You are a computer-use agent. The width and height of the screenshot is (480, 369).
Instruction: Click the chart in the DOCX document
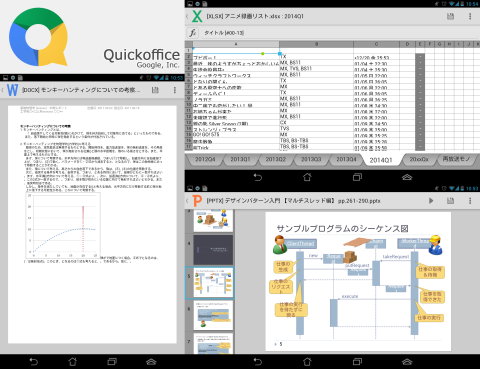(63, 225)
